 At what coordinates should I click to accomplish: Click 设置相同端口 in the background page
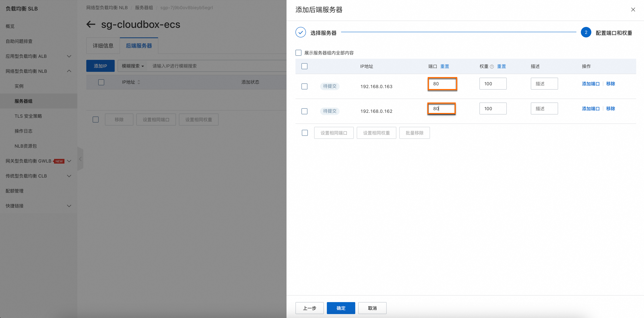coord(156,120)
